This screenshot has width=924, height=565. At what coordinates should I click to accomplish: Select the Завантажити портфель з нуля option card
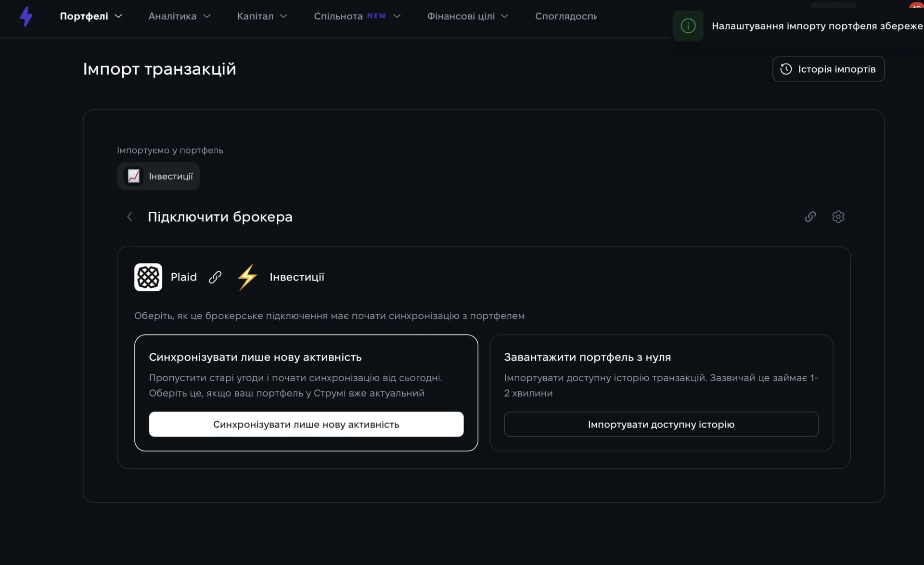(x=661, y=393)
